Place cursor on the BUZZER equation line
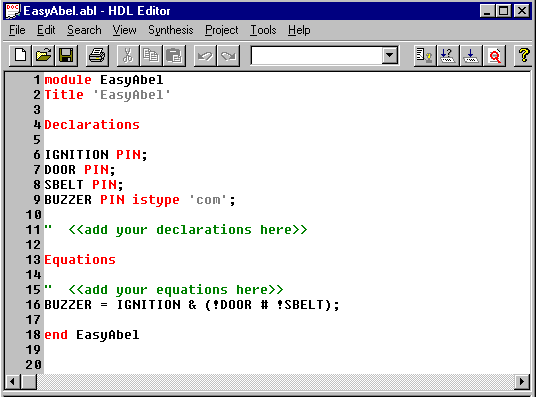The height and width of the screenshot is (397, 536). (192, 305)
